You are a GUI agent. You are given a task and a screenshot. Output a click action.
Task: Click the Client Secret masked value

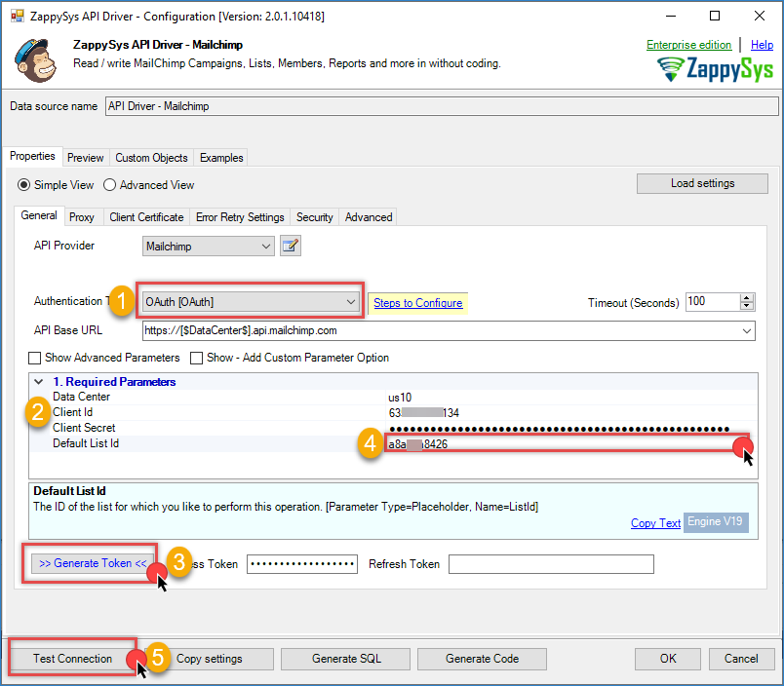(x=559, y=429)
